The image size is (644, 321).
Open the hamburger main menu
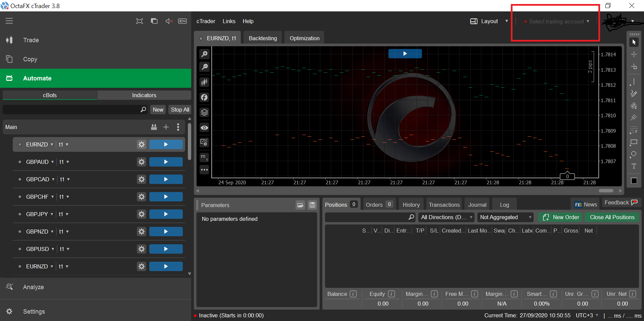(9, 21)
